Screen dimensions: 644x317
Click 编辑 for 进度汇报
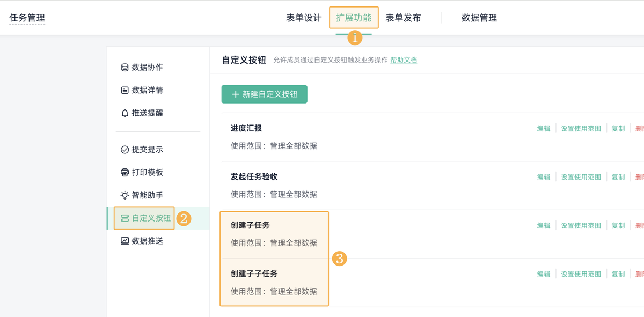click(x=544, y=129)
